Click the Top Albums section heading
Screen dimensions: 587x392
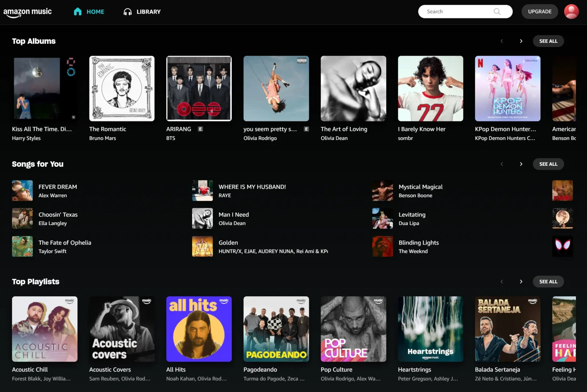pyautogui.click(x=34, y=41)
